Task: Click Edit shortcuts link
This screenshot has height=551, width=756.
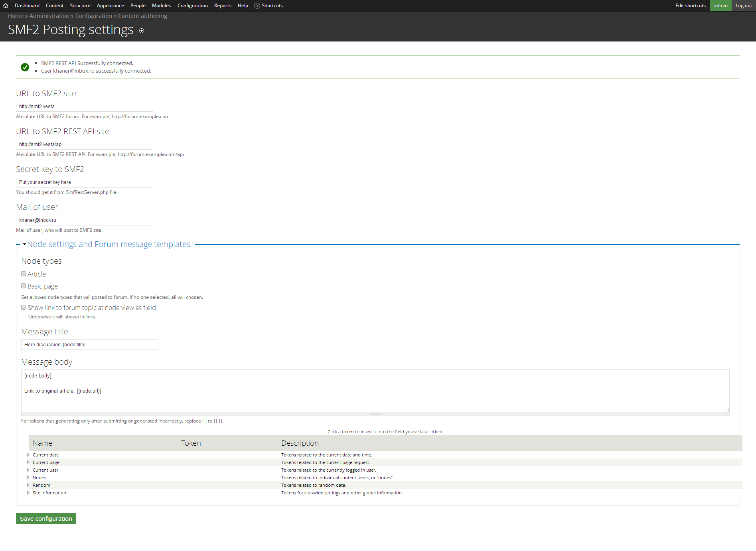Action: point(691,6)
